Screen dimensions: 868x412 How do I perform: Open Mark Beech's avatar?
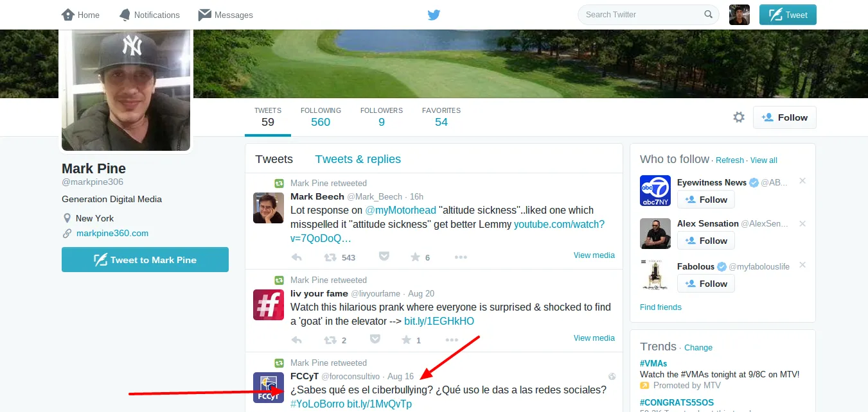click(x=269, y=208)
